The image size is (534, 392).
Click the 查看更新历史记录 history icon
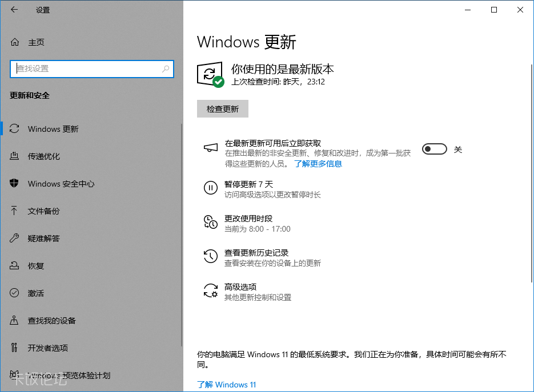[211, 257]
